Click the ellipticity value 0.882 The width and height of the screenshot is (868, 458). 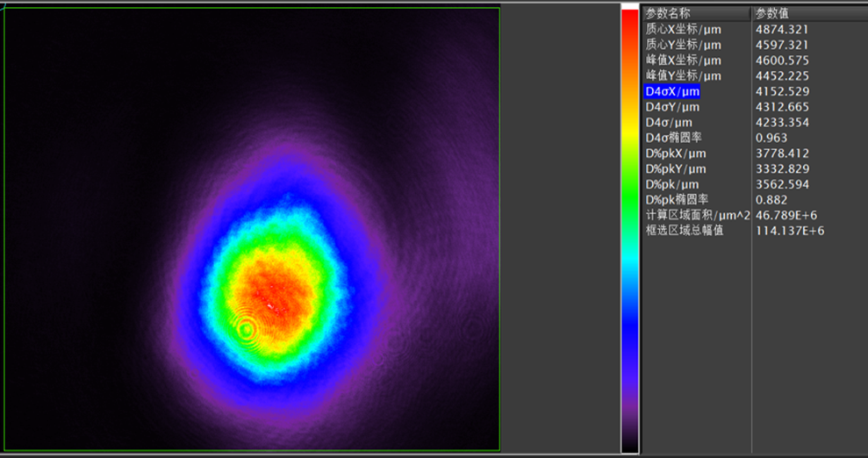(x=771, y=200)
